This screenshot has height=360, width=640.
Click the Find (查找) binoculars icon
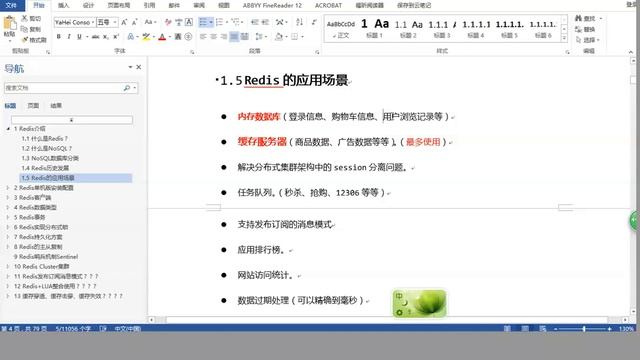[578, 18]
